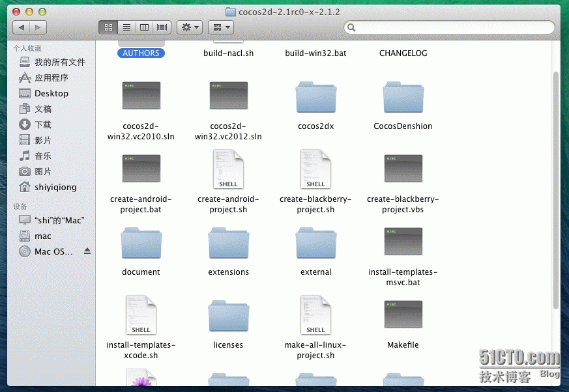Switch to Cover Flow view

162,27
